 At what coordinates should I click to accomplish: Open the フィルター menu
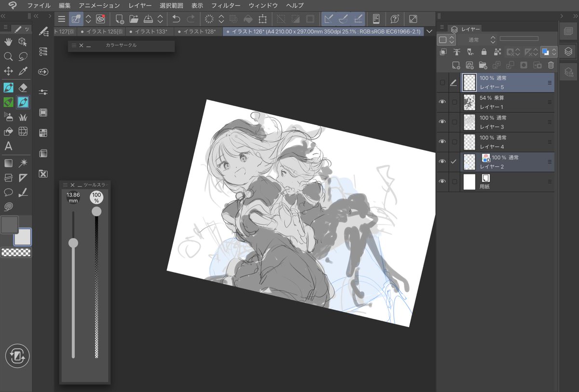tap(226, 5)
